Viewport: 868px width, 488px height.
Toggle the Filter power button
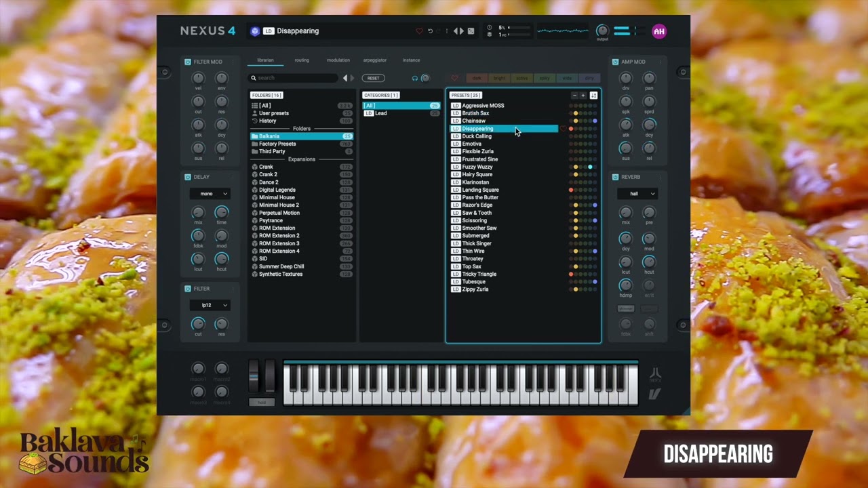click(x=188, y=289)
